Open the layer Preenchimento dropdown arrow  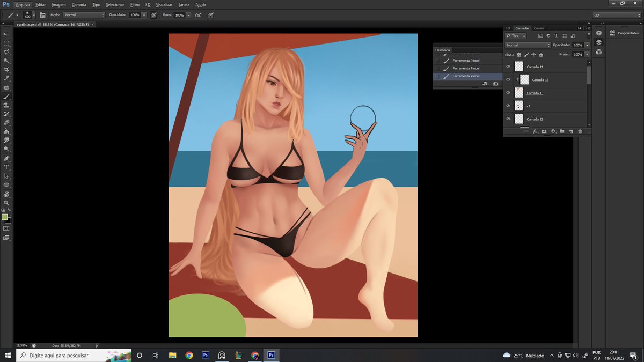tap(587, 55)
